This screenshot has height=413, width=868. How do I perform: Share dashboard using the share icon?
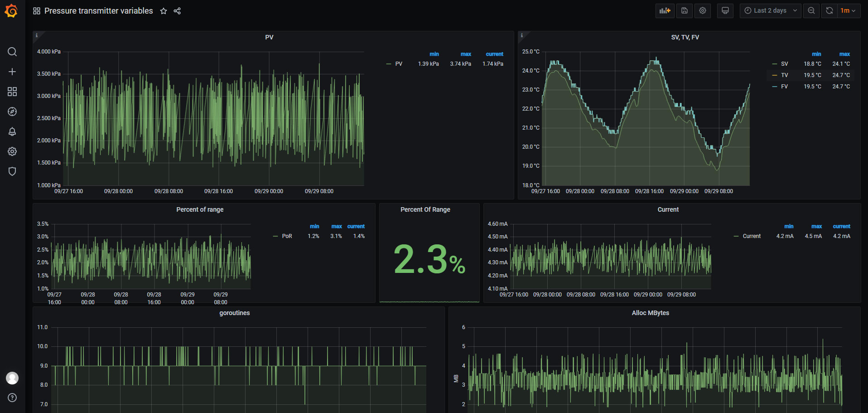177,11
